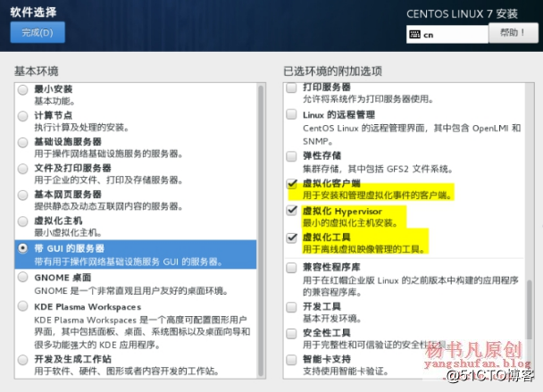
Task: Select the 计算节点 radio button
Action: (23, 116)
